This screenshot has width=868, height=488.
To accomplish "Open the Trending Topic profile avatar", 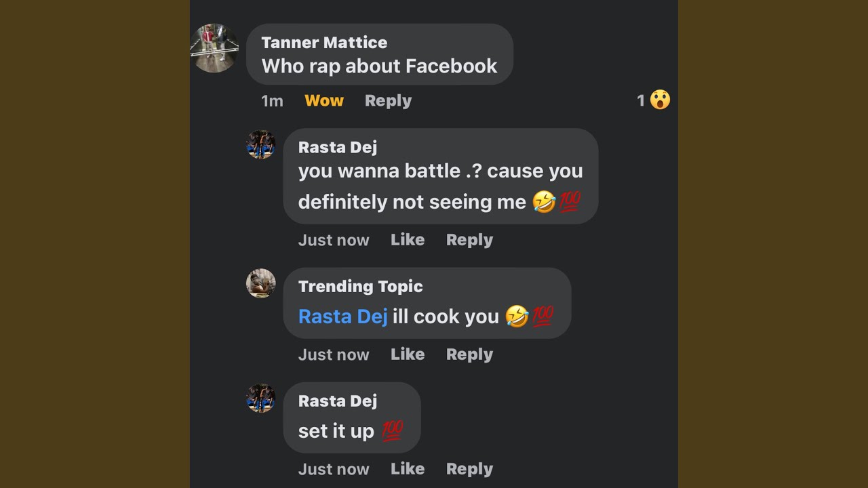I will (x=260, y=283).
